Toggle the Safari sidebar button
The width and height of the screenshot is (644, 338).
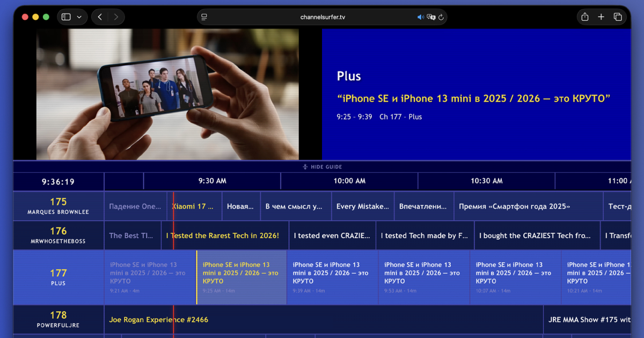click(x=66, y=17)
